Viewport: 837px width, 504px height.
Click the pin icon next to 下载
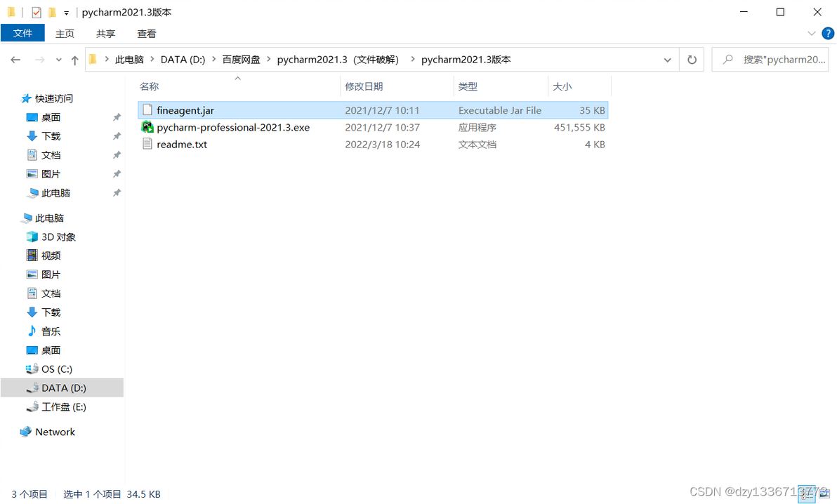coord(117,136)
